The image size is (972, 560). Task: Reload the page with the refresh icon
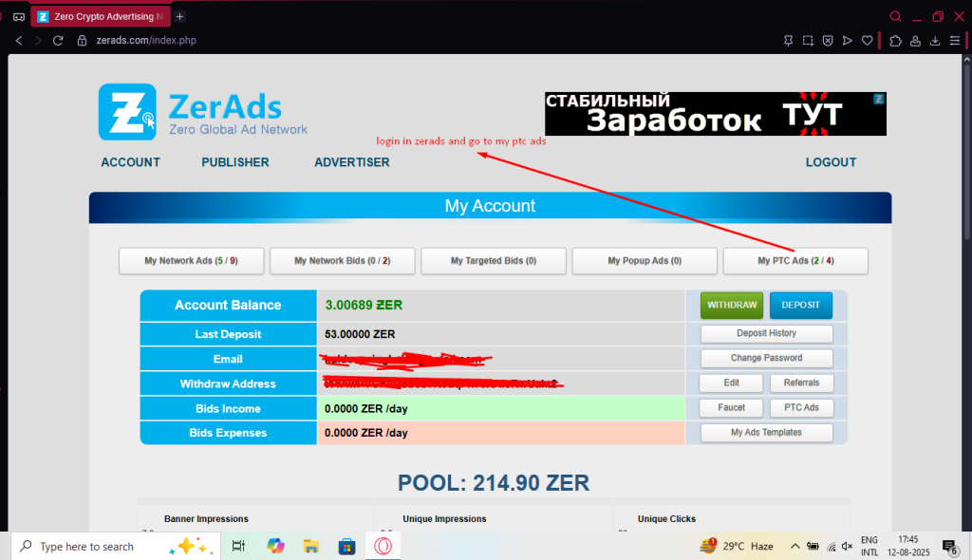tap(58, 41)
